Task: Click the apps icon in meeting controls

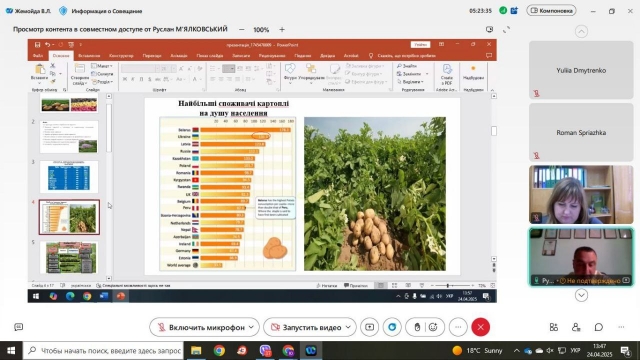Action: (553, 327)
